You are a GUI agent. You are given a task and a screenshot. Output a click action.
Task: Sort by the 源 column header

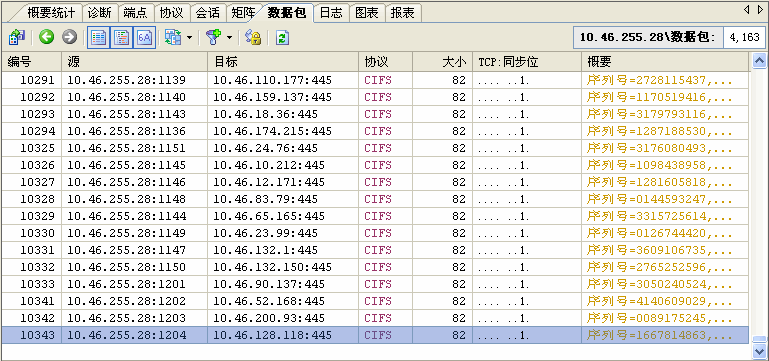click(134, 61)
